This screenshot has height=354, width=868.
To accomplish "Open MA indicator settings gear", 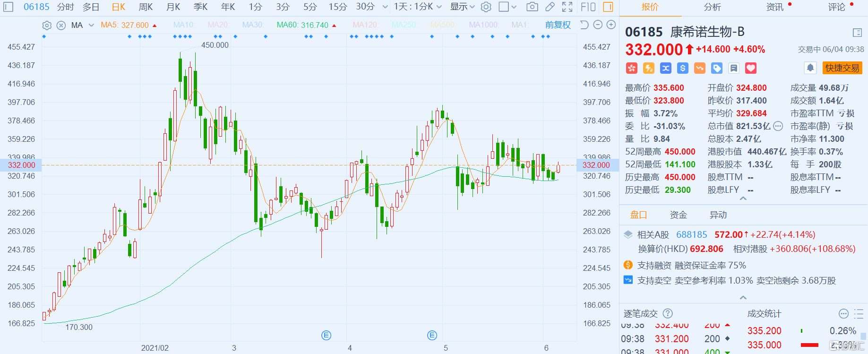I will point(47,26).
